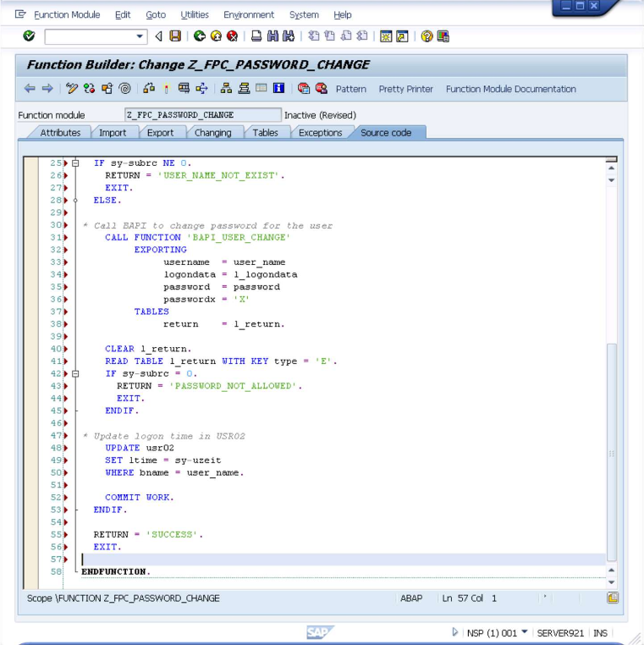644x645 pixels.
Task: Click the Print icon in the standard toolbar
Action: click(256, 36)
